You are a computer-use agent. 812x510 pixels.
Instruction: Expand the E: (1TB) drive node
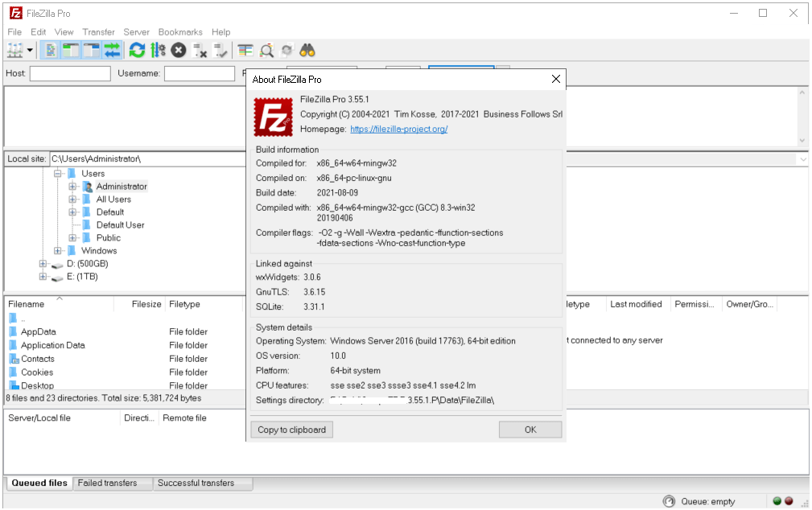[x=43, y=277]
